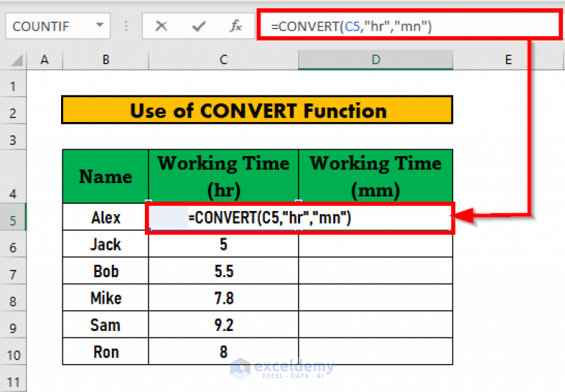
Task: Click the 'Use of CONVERT Function' title cell
Action: click(x=257, y=110)
